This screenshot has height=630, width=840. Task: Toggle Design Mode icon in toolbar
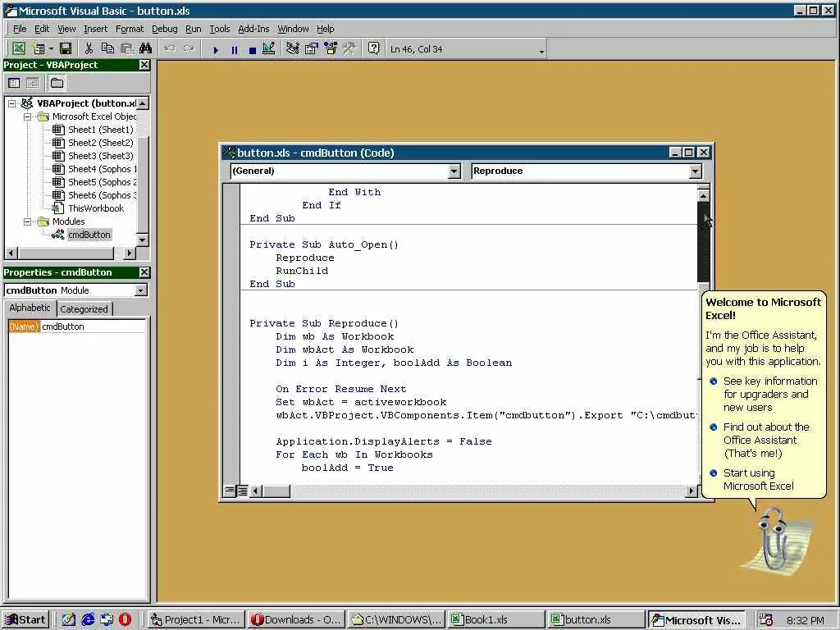coord(269,48)
